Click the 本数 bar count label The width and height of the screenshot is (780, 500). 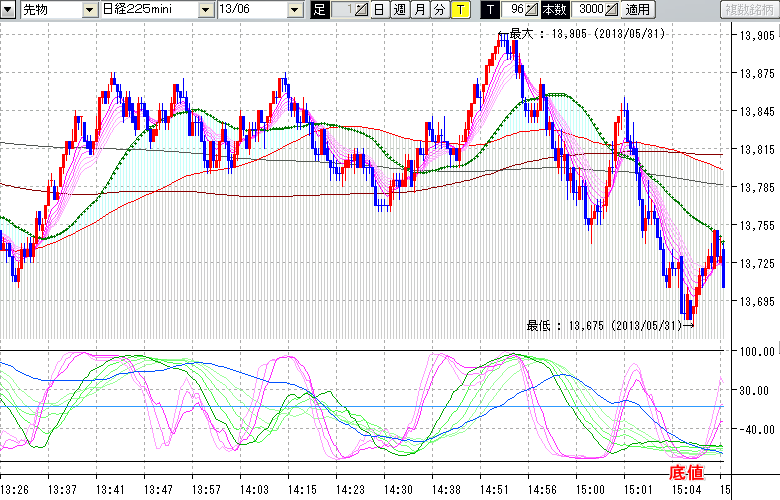[552, 10]
